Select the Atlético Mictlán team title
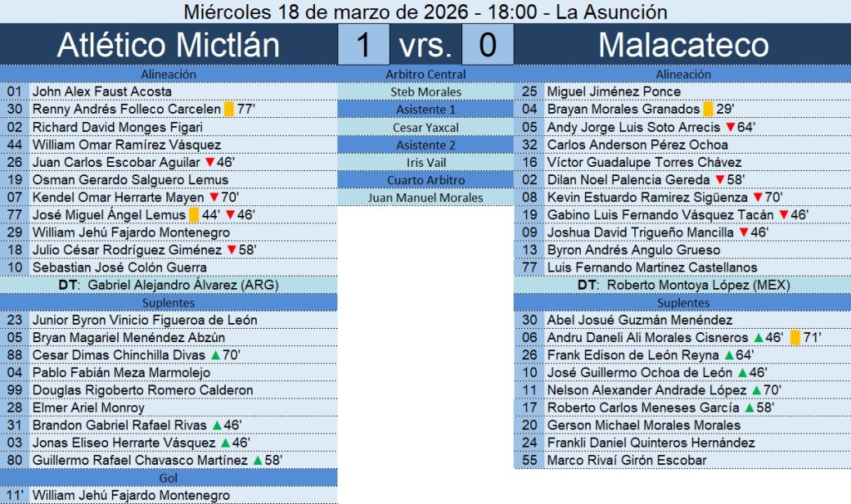851x504 pixels. 168,45
